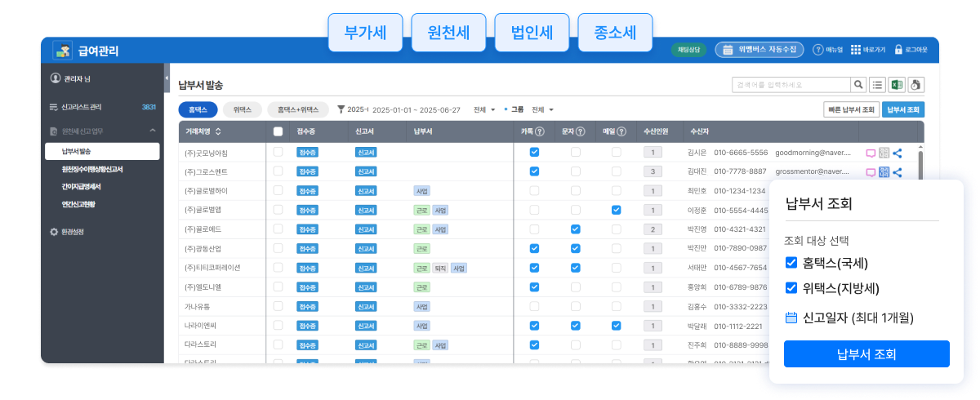
Task: Click the search magnifier icon
Action: click(x=858, y=84)
